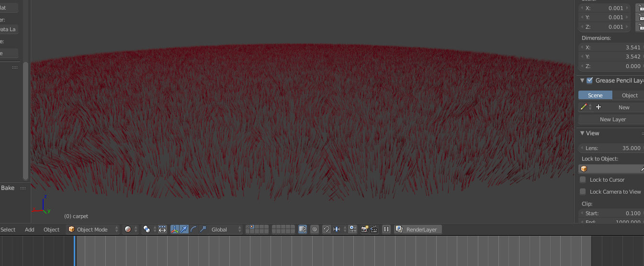Enable Lock Camera to View checkbox

(583, 192)
